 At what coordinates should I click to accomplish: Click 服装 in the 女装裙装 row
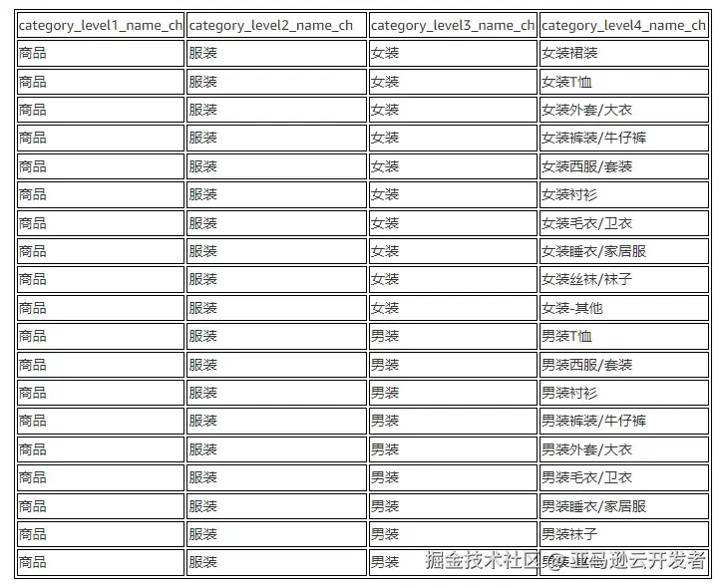click(276, 54)
